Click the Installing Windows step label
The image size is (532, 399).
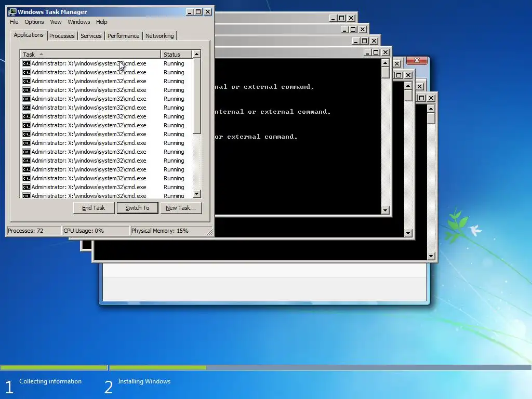pyautogui.click(x=144, y=381)
